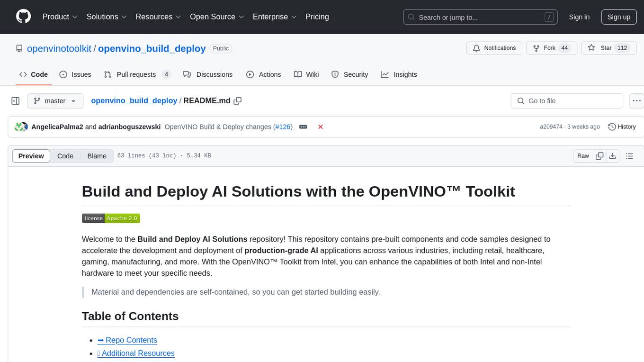Open the openvino_build_deploy repository title link
Viewport: 644px width, 362px height.
tap(152, 48)
